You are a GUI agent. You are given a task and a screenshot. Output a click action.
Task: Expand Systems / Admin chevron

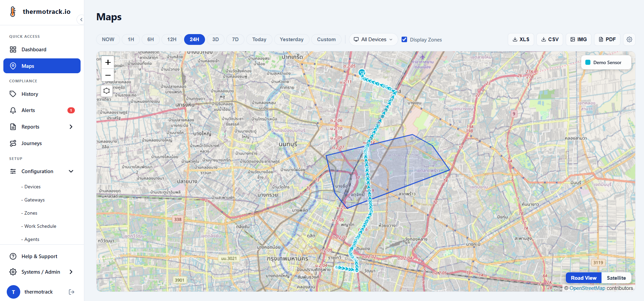71,272
